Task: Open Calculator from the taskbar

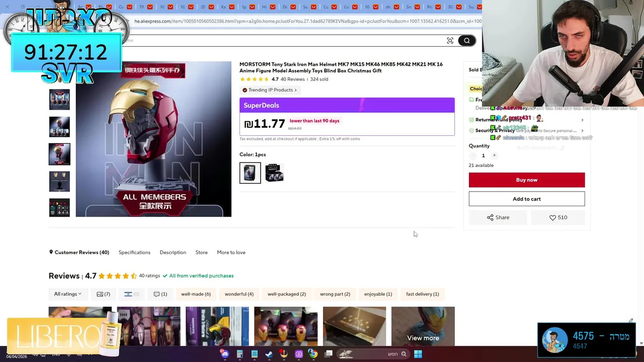Action: [x=239, y=354]
